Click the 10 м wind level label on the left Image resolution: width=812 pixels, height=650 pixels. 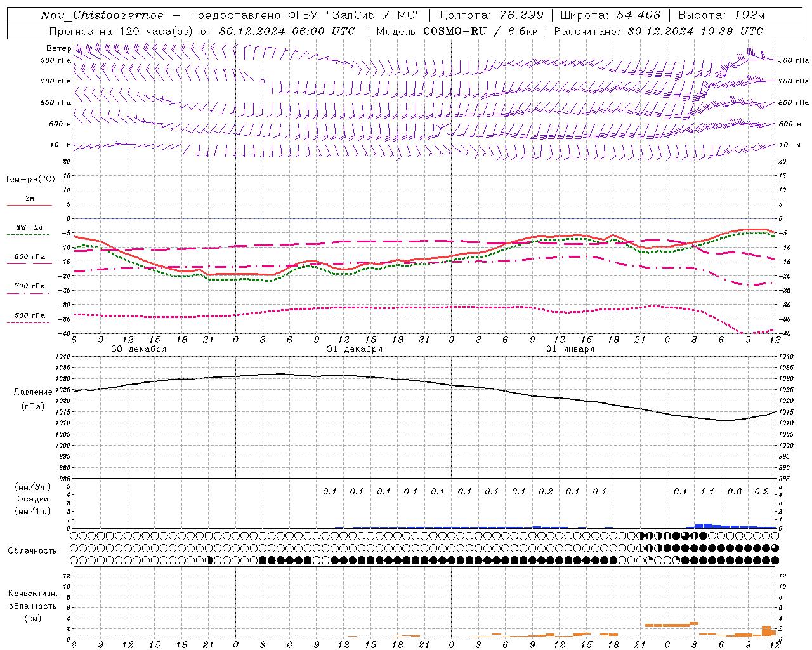coord(60,145)
